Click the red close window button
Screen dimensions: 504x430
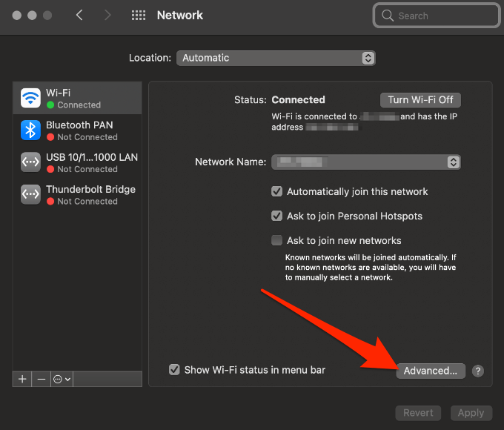[x=17, y=15]
